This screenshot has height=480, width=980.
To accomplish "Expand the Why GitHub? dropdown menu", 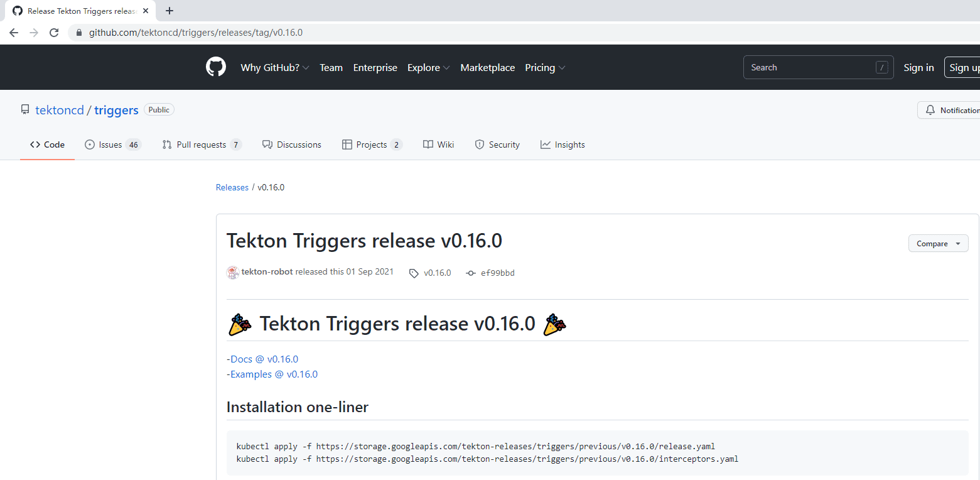I will 275,68.
